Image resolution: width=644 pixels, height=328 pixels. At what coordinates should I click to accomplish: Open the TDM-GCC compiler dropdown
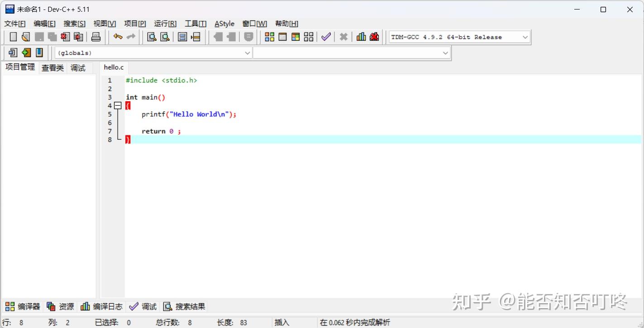pos(525,37)
